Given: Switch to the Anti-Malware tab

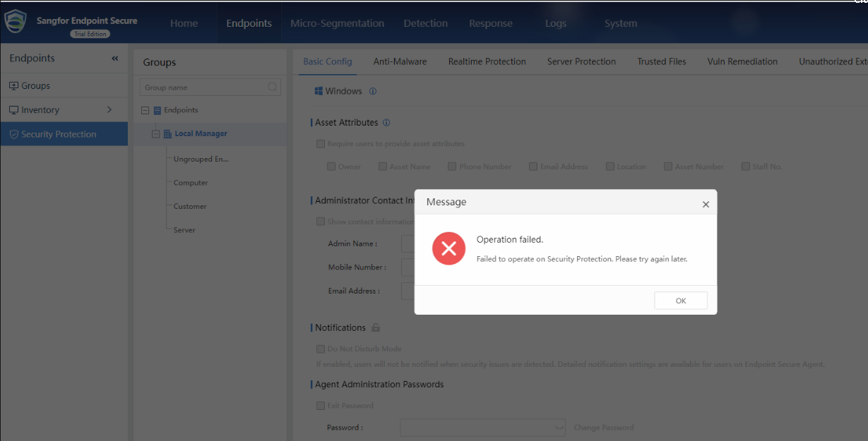Looking at the screenshot, I should click(400, 61).
